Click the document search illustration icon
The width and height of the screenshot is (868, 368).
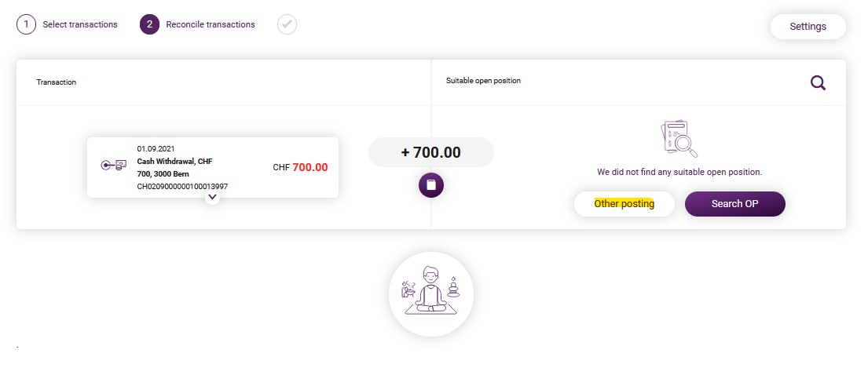point(679,139)
